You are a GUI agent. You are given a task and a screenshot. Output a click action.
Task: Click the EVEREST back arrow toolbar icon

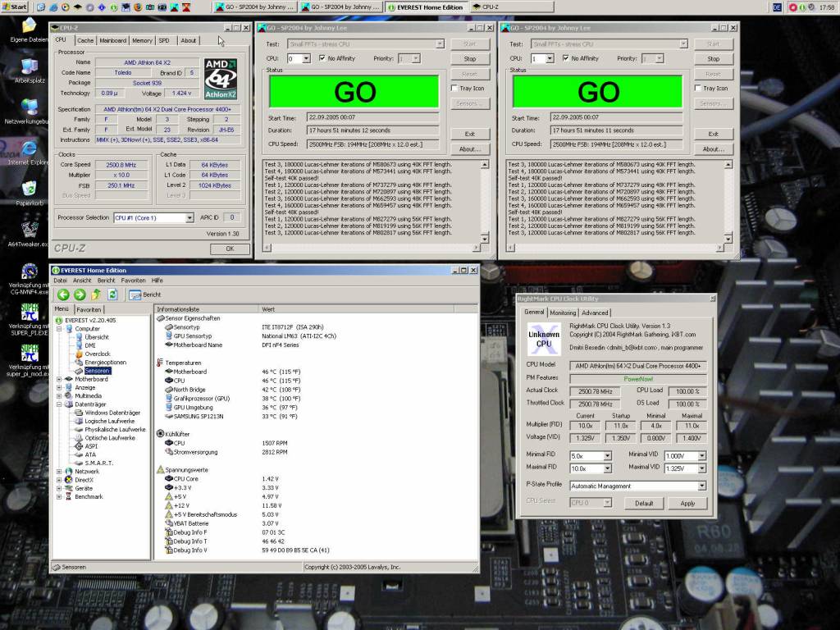63,294
